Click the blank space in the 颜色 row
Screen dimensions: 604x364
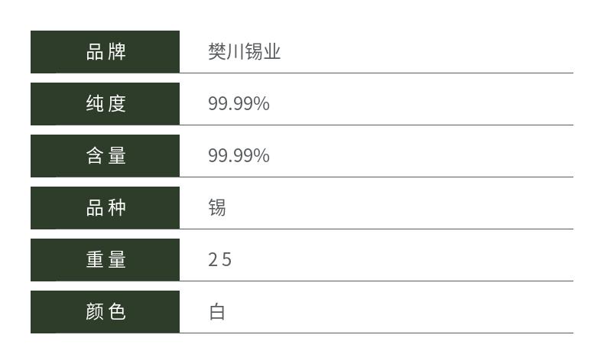(x=399, y=311)
